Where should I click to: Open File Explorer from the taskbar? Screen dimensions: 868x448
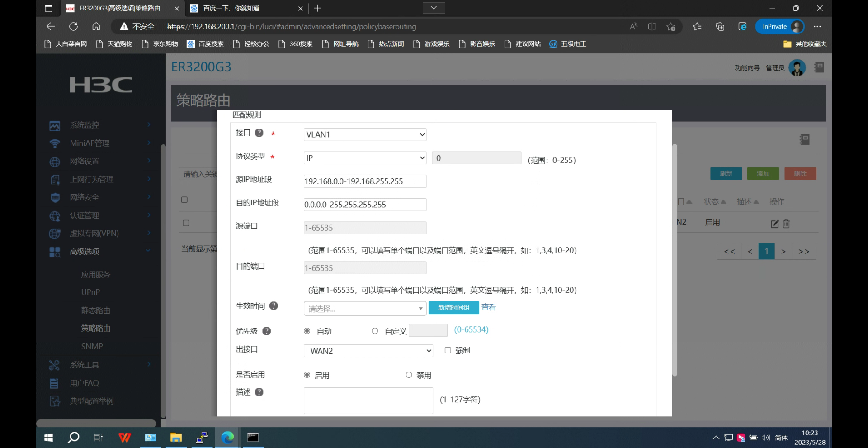pos(176,438)
